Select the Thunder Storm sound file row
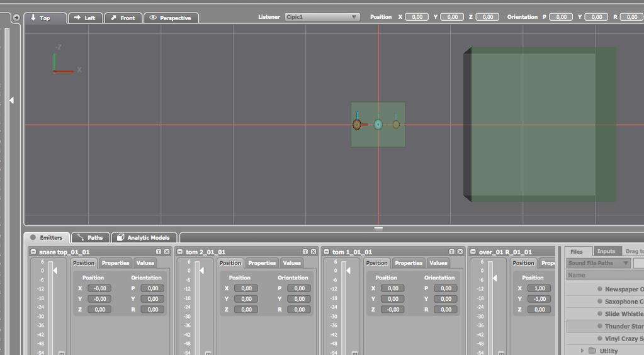644x355 pixels. 605,326
